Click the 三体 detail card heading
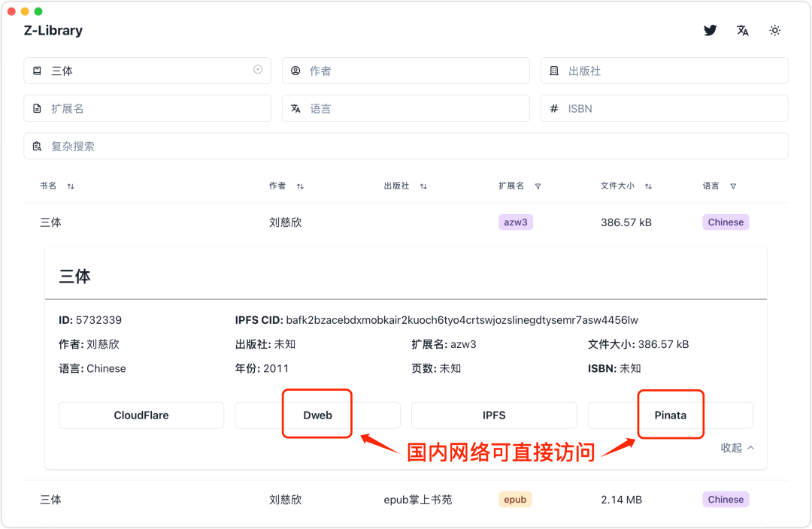Image resolution: width=812 pixels, height=529 pixels. (74, 277)
